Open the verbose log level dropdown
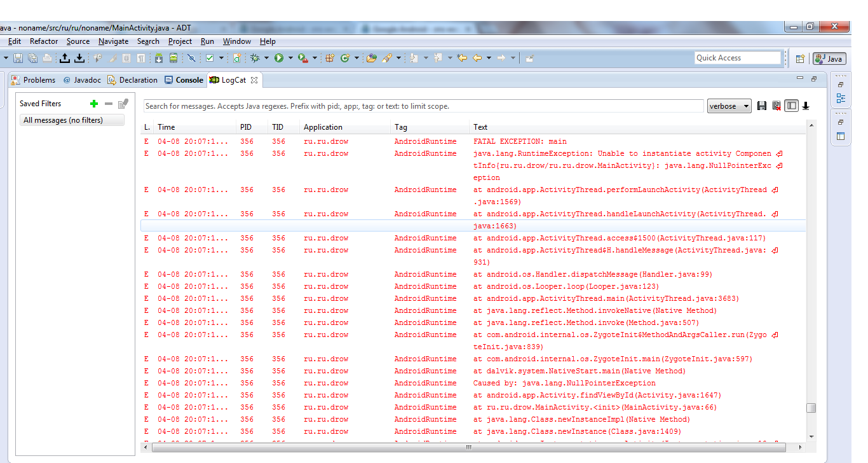The width and height of the screenshot is (868, 463). tap(729, 106)
